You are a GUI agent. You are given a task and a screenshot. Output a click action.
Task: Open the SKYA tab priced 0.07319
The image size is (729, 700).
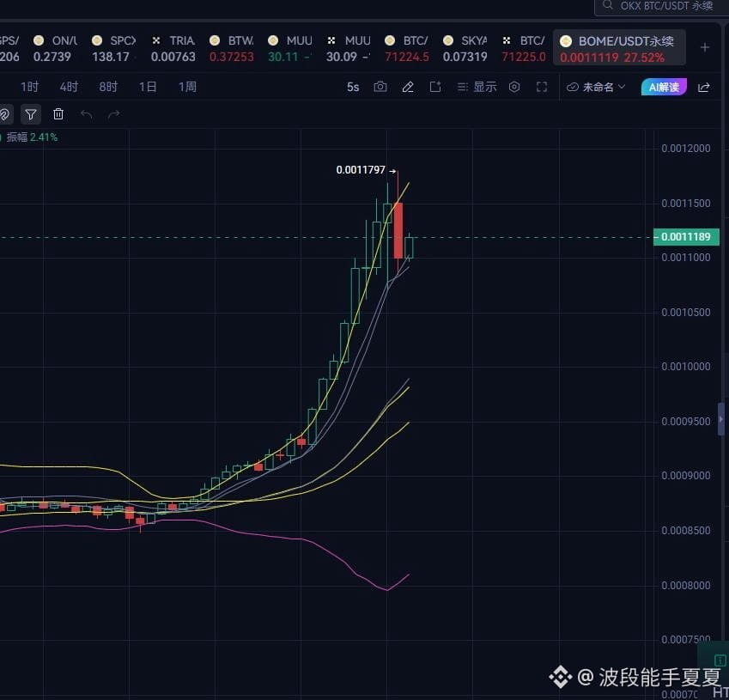tap(465, 48)
